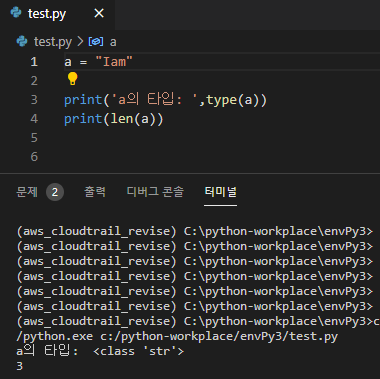Expand the breadcrumb chevron after test.py
Image resolution: width=380 pixels, height=379 pixels.
pos(80,41)
